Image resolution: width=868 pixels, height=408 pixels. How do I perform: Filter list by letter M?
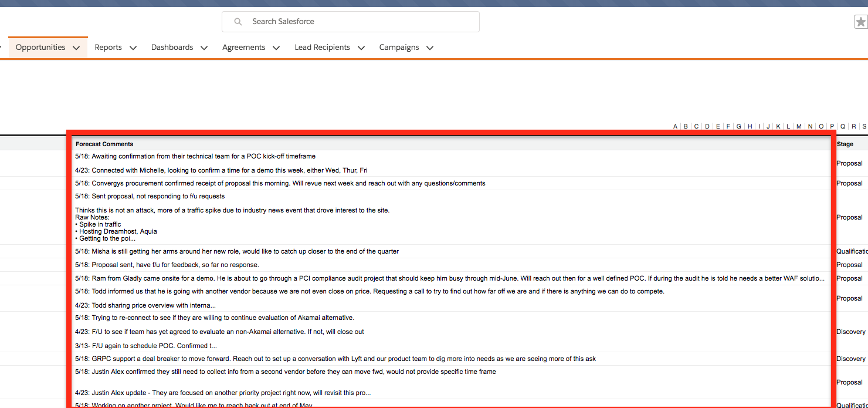(799, 127)
